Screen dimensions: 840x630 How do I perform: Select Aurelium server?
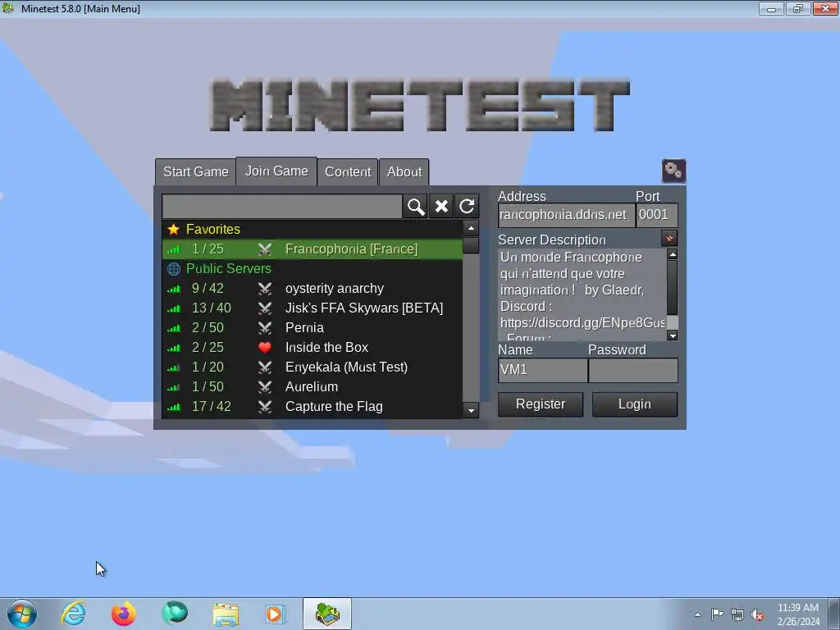pos(313,387)
